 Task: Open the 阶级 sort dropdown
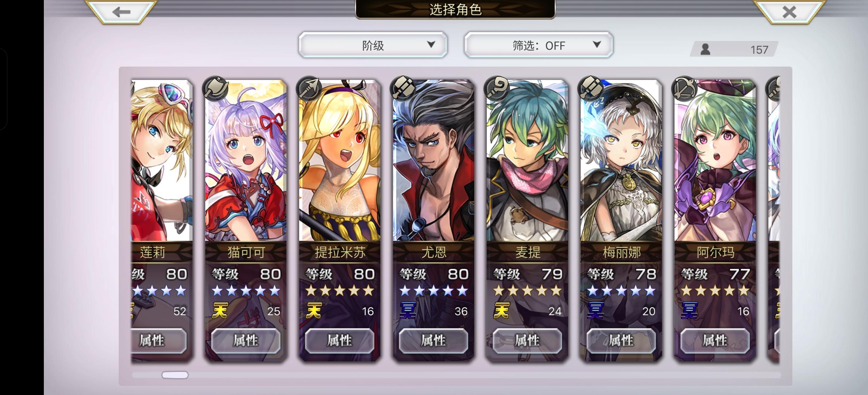[x=373, y=45]
